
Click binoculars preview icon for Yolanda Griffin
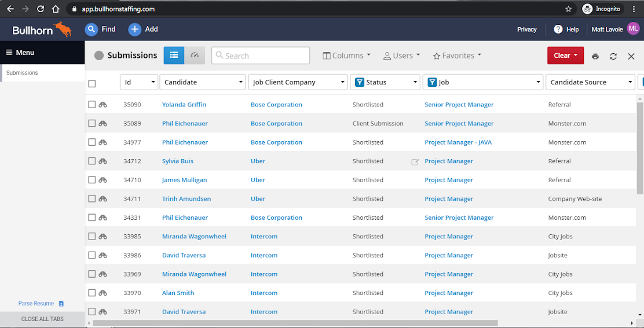tap(103, 105)
